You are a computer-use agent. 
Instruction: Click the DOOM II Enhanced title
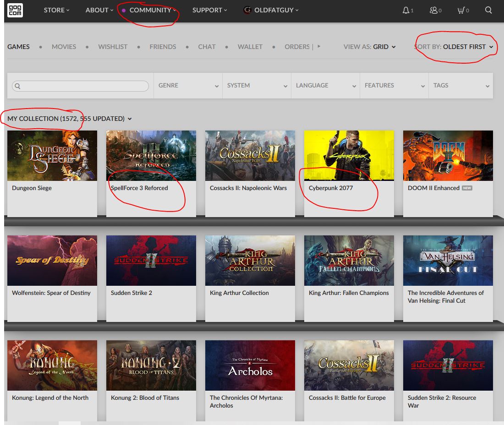point(433,188)
